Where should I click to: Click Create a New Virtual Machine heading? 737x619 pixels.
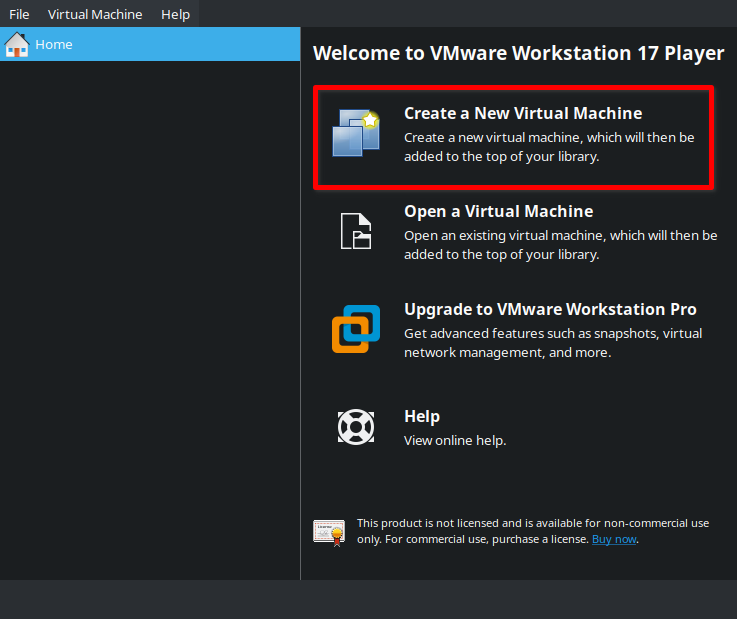[x=523, y=113]
